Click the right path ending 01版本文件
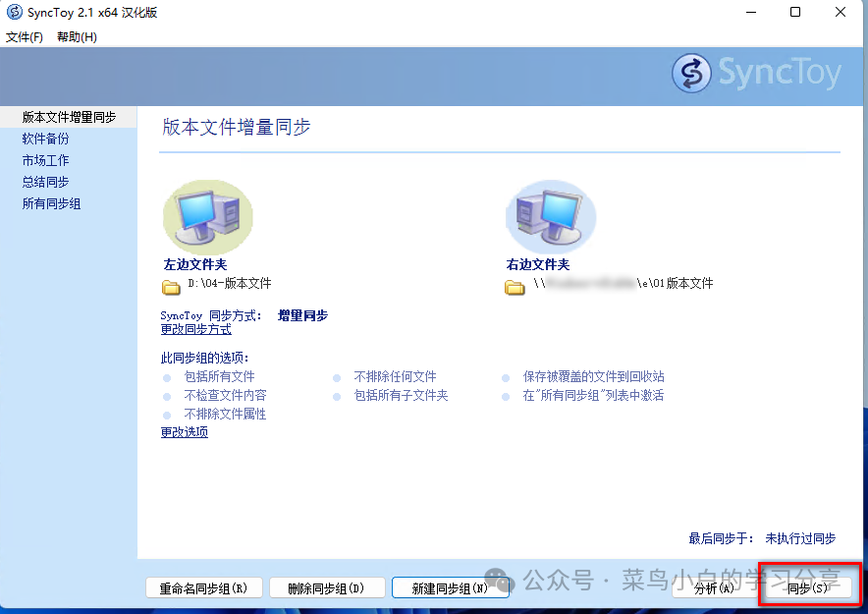 624,284
